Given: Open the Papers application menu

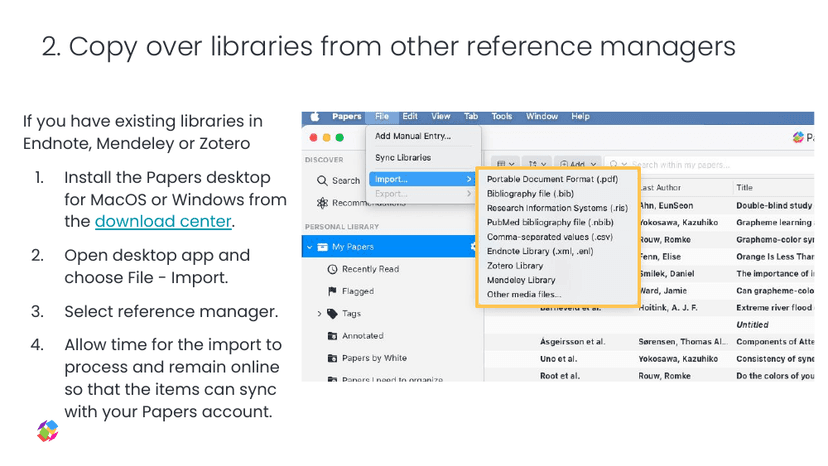Looking at the screenshot, I should point(346,116).
